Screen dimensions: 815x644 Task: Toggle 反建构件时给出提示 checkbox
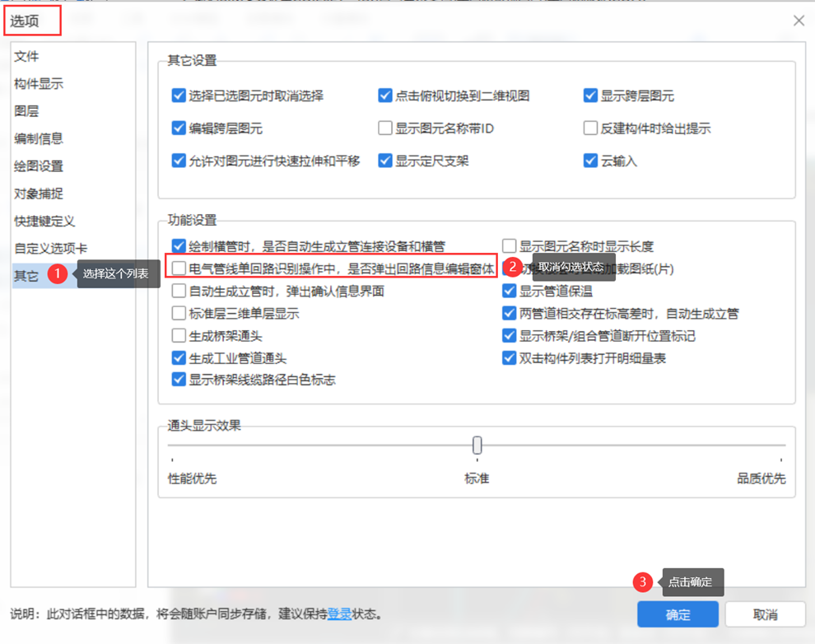click(x=590, y=128)
